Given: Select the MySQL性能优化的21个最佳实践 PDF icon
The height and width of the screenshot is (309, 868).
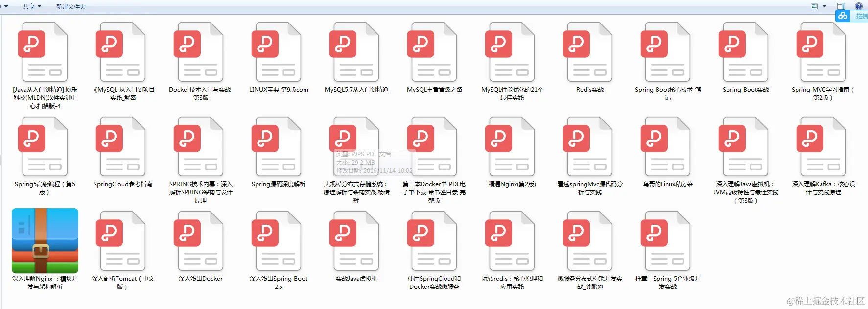Looking at the screenshot, I should (x=510, y=52).
